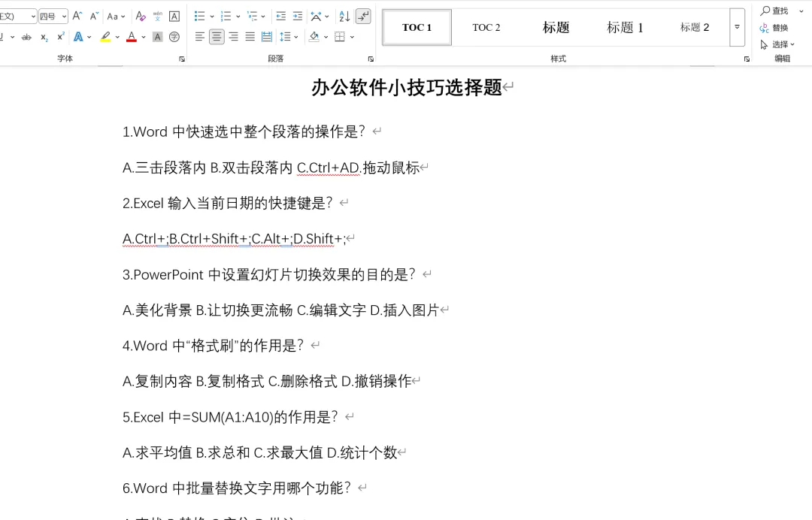Expand the numbering library dropdown arrow
This screenshot has height=520, width=812.
pos(238,16)
